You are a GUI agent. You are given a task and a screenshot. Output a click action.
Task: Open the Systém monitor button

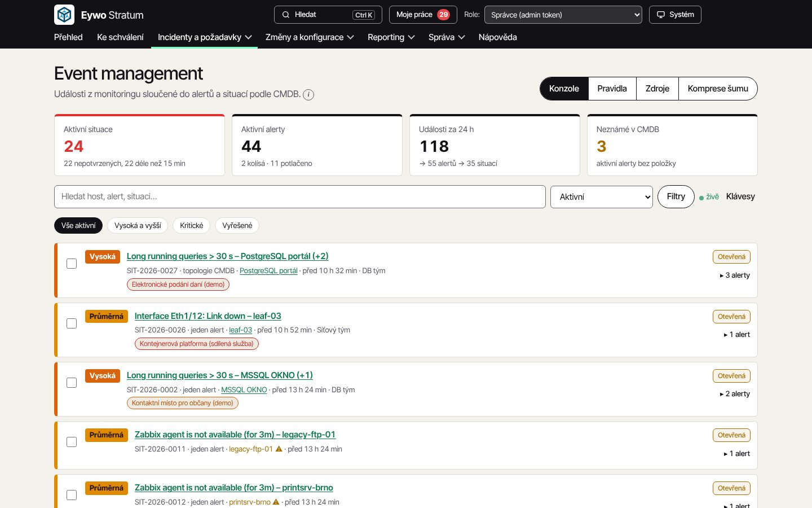pyautogui.click(x=675, y=15)
